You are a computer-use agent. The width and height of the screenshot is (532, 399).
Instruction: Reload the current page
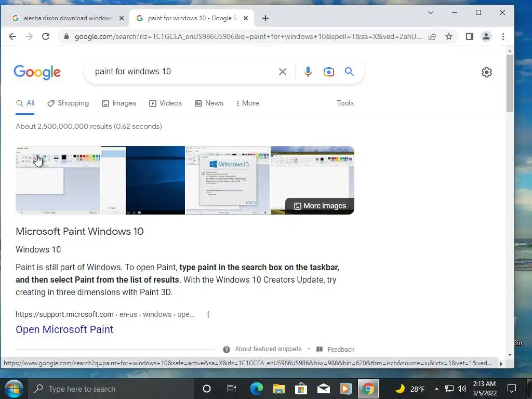tap(46, 36)
